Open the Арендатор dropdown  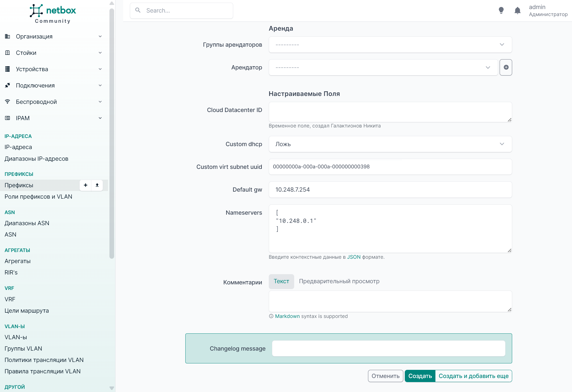[383, 67]
